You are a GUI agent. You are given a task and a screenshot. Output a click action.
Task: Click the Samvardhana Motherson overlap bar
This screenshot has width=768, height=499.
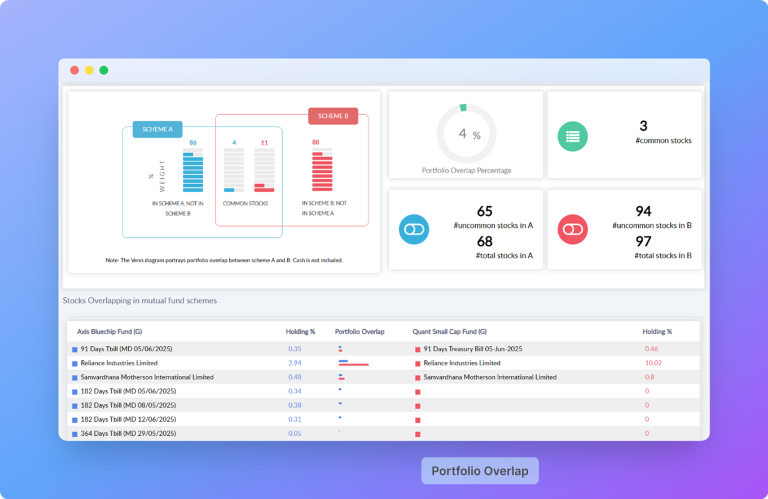[x=341, y=377]
